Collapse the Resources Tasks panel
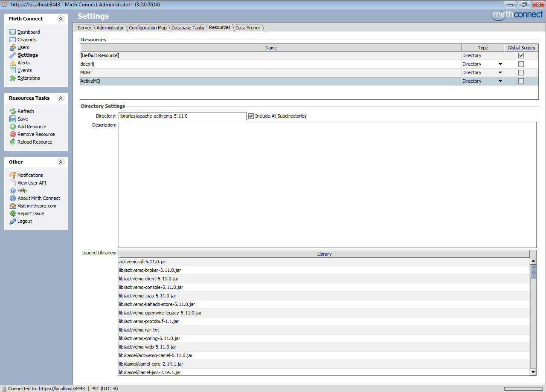The width and height of the screenshot is (546, 392). tap(61, 98)
